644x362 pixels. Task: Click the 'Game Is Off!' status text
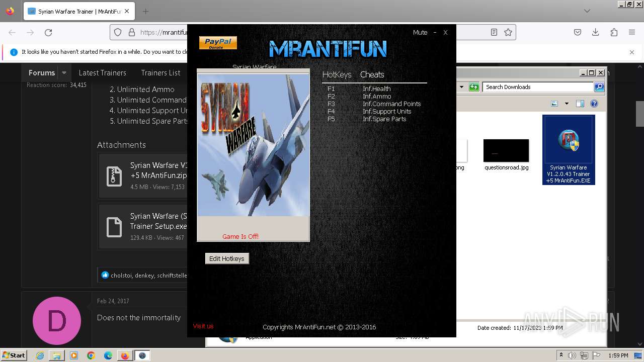[x=240, y=236]
